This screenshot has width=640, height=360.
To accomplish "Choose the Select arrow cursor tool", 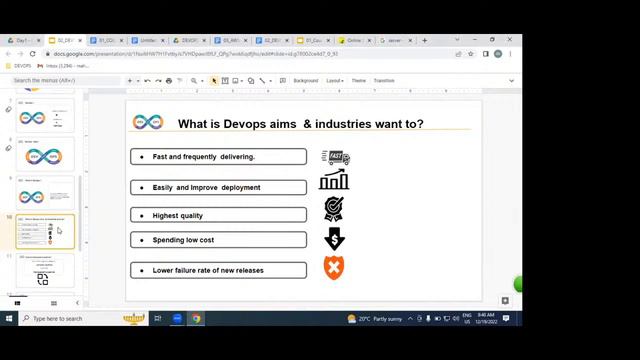I will [x=214, y=81].
